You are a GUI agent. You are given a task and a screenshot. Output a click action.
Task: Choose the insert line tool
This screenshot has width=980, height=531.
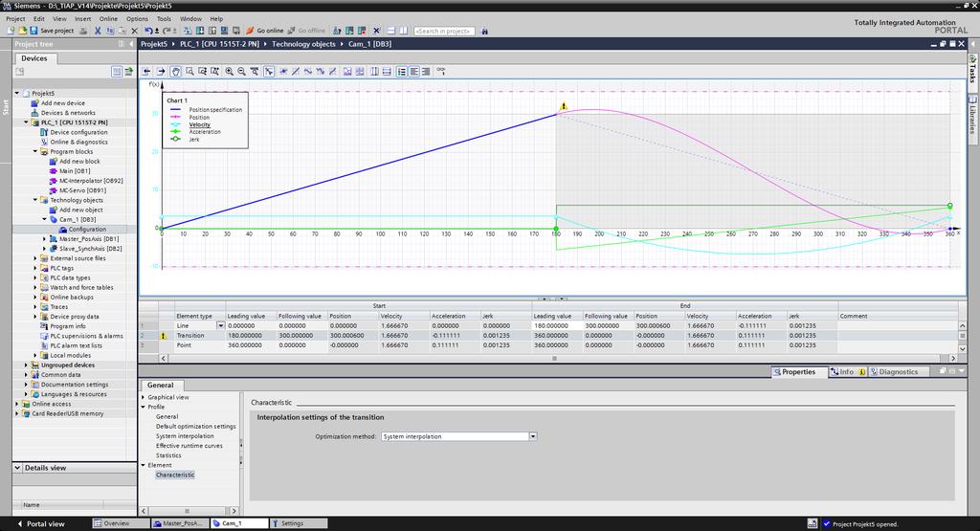296,71
